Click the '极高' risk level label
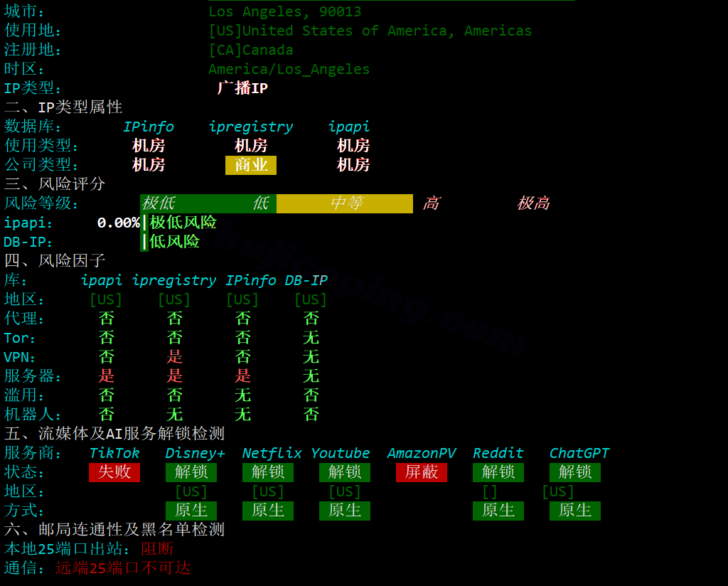The height and width of the screenshot is (586, 728). [533, 203]
